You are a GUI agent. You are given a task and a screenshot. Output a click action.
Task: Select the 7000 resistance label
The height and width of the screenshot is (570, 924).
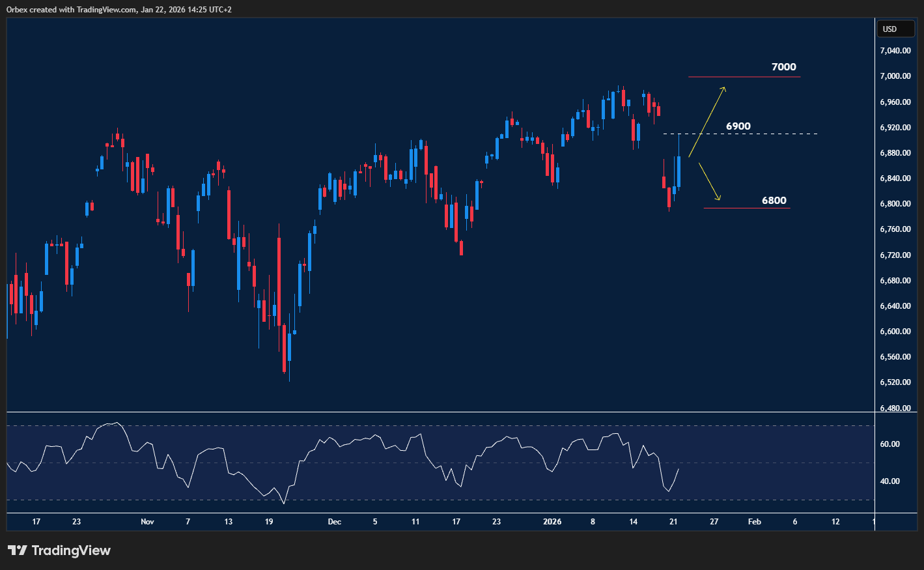pos(783,67)
